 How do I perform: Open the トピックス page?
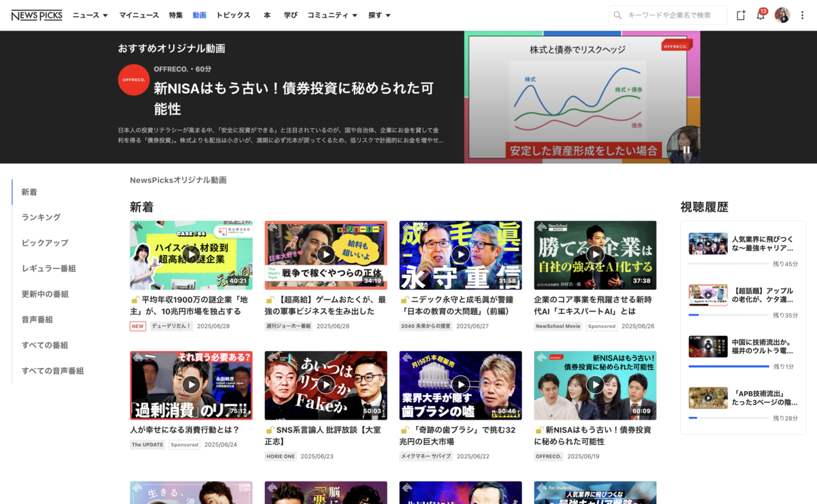click(x=233, y=15)
